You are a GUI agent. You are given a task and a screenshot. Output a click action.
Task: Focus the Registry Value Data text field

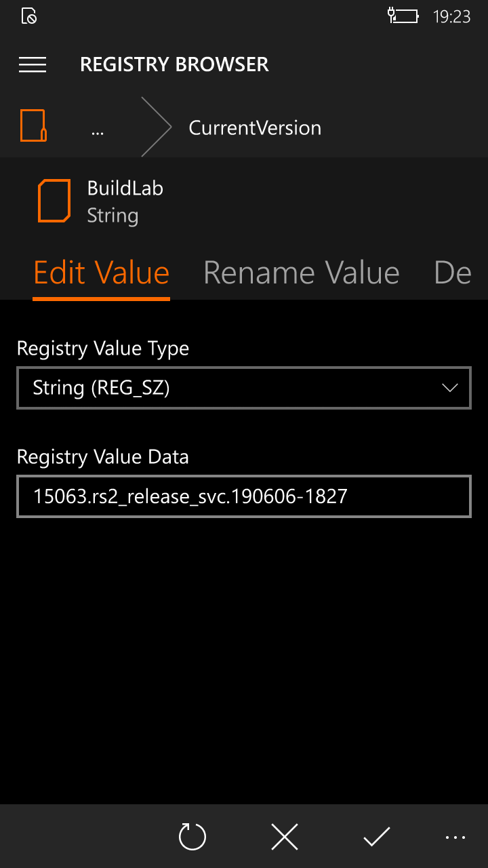[244, 496]
